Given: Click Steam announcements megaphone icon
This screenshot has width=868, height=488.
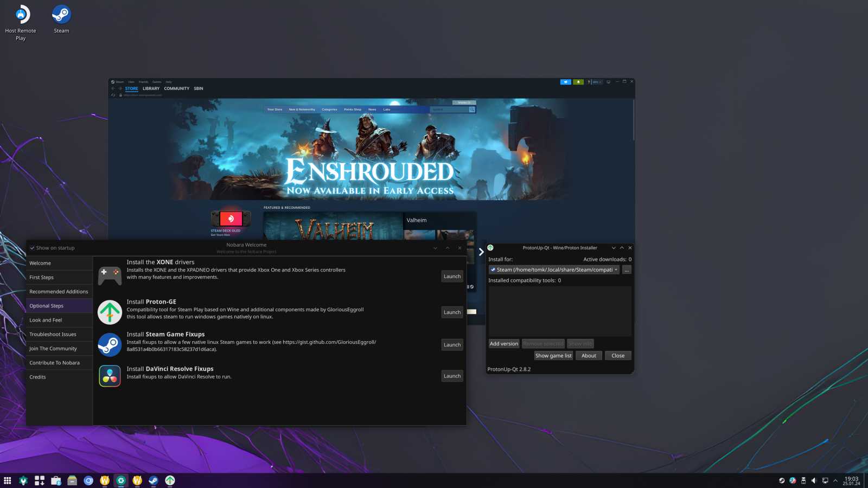Looking at the screenshot, I should (566, 82).
